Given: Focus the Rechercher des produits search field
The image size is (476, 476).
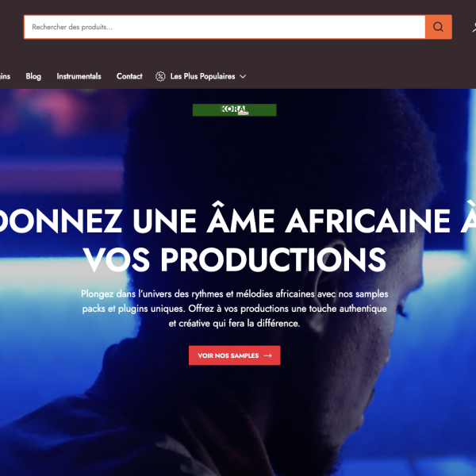Looking at the screenshot, I should coord(225,27).
